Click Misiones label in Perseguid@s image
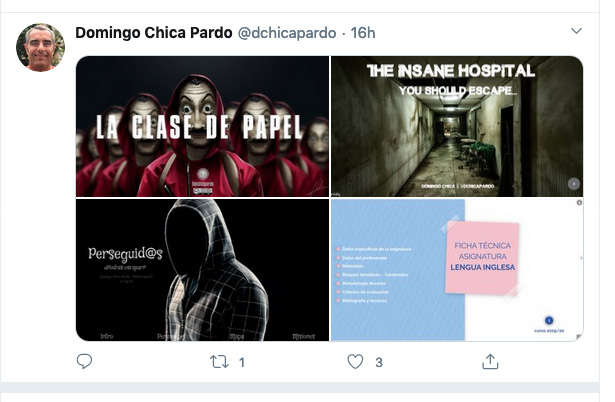Screen dimensions: 615x402 pyautogui.click(x=304, y=337)
